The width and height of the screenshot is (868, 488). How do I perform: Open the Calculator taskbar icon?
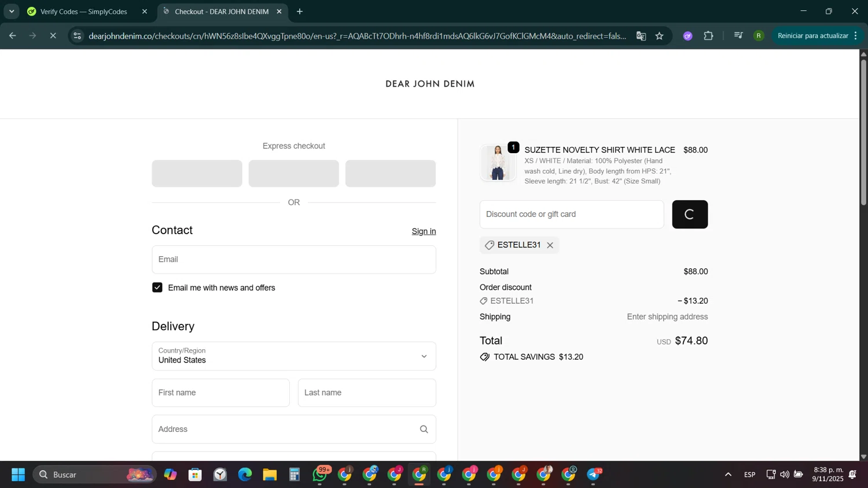click(x=295, y=475)
